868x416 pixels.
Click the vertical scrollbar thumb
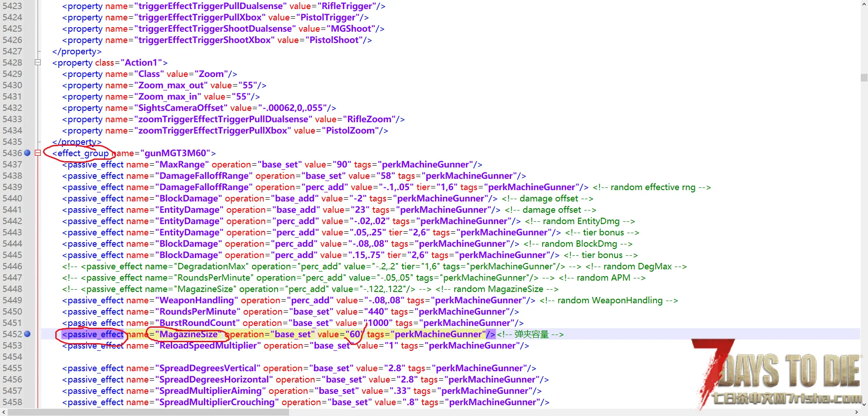point(864,77)
